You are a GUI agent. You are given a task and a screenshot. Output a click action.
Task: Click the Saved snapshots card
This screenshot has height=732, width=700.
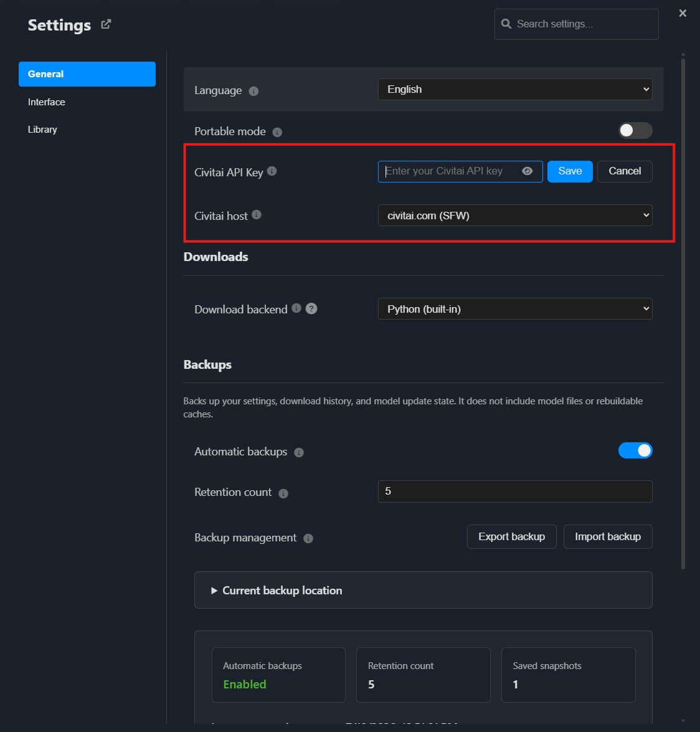tap(568, 675)
